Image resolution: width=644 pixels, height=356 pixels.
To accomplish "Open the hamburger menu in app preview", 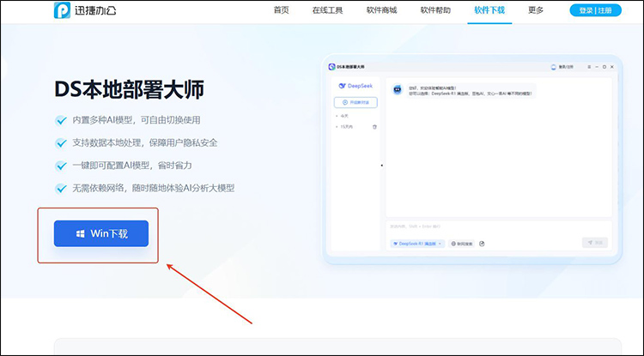I will coord(589,67).
